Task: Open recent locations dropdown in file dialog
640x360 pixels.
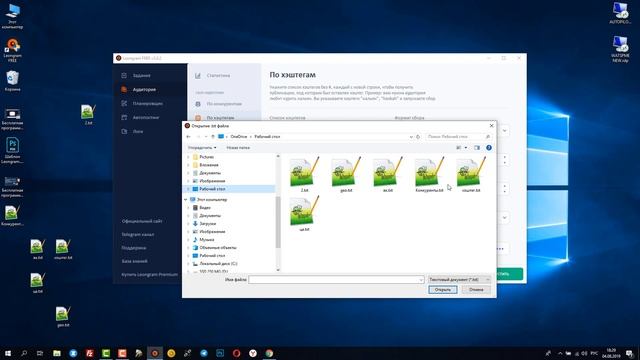Action: pos(206,137)
